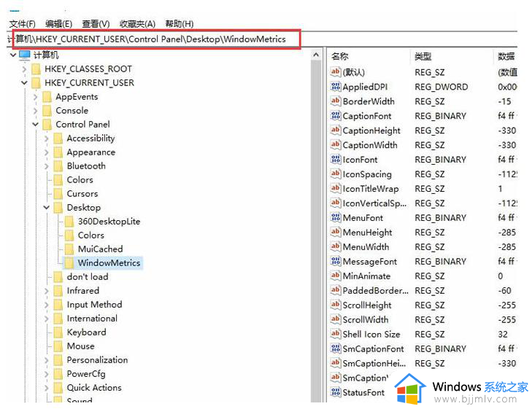Click the StatusFont binary value icon
This screenshot has width=532, height=409.
[x=336, y=392]
